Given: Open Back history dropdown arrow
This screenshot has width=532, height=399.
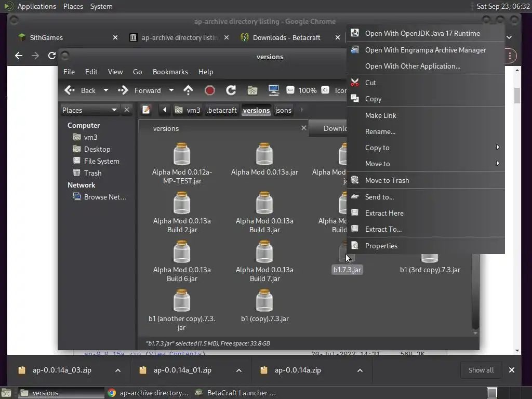Looking at the screenshot, I should [106, 90].
